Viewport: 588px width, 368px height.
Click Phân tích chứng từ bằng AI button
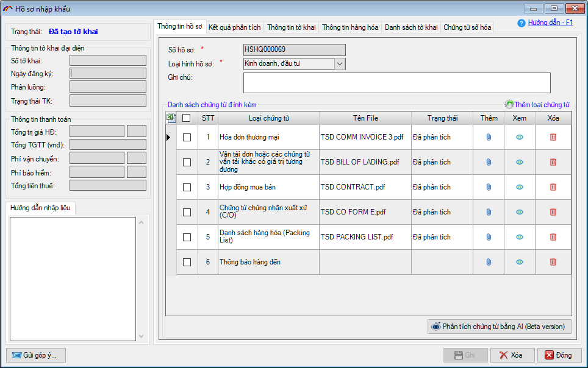pos(500,327)
